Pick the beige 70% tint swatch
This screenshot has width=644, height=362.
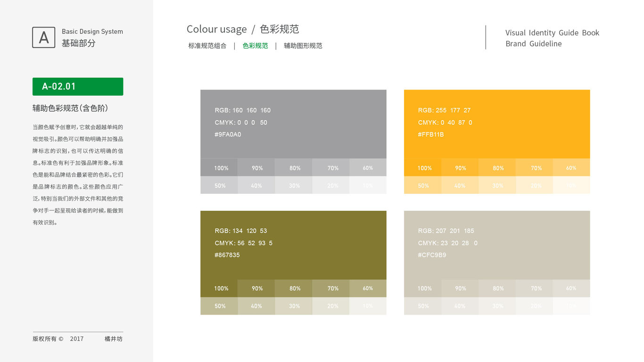pos(534,288)
